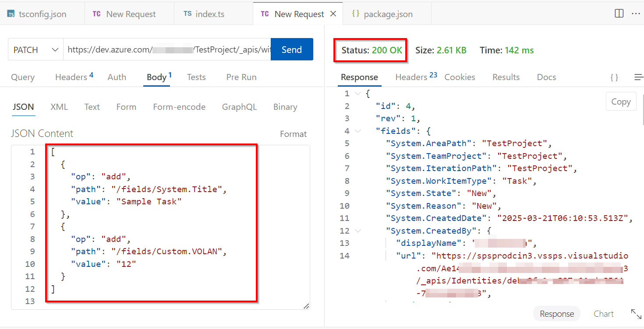Open the response panel menu icon
The width and height of the screenshot is (644, 329).
click(639, 77)
